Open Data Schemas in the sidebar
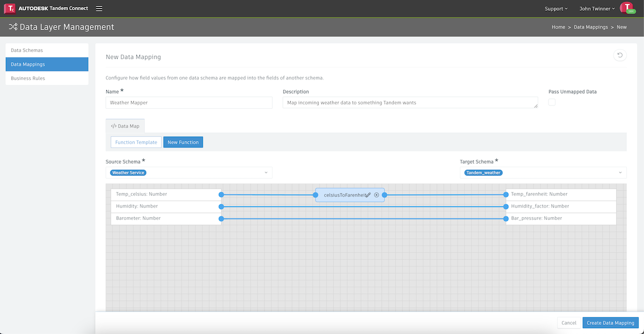 click(47, 50)
